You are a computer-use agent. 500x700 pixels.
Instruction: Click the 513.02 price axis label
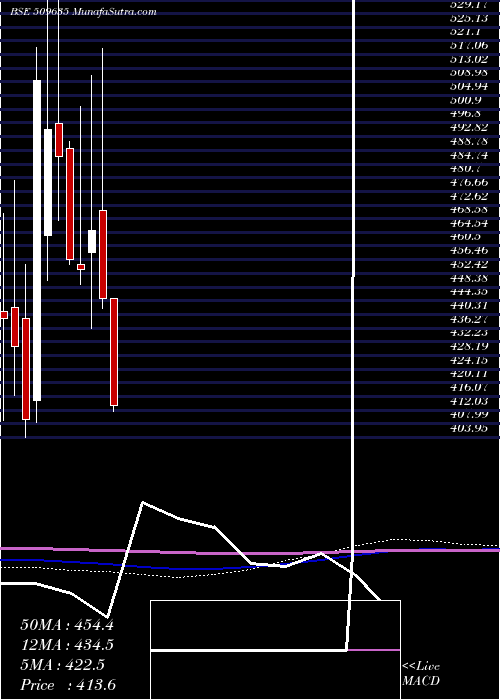468,58
